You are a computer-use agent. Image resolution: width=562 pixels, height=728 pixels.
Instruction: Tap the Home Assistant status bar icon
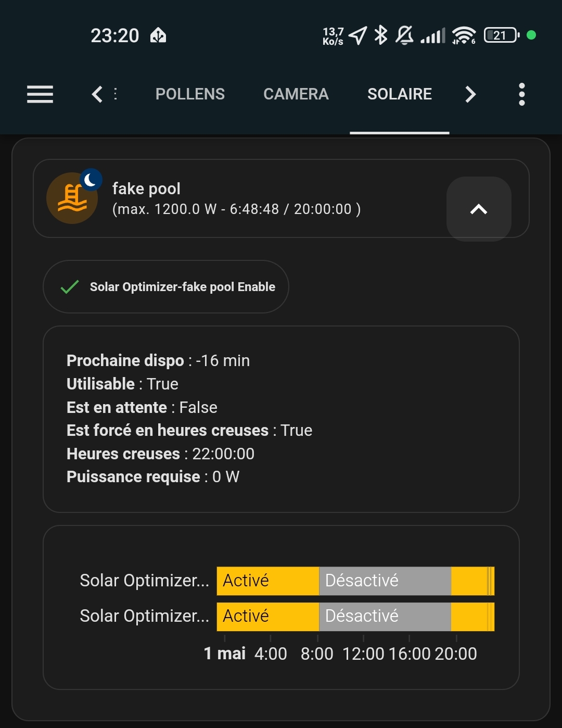158,35
